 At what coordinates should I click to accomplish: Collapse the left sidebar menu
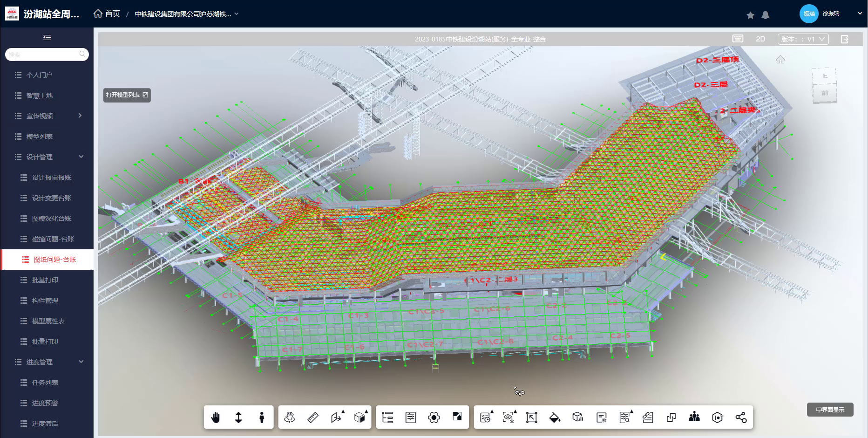(47, 38)
